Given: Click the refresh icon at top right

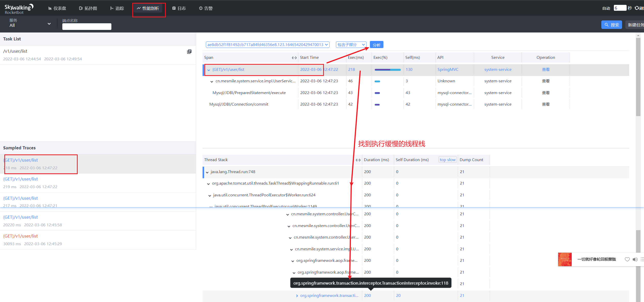Looking at the screenshot, I should (x=637, y=8).
